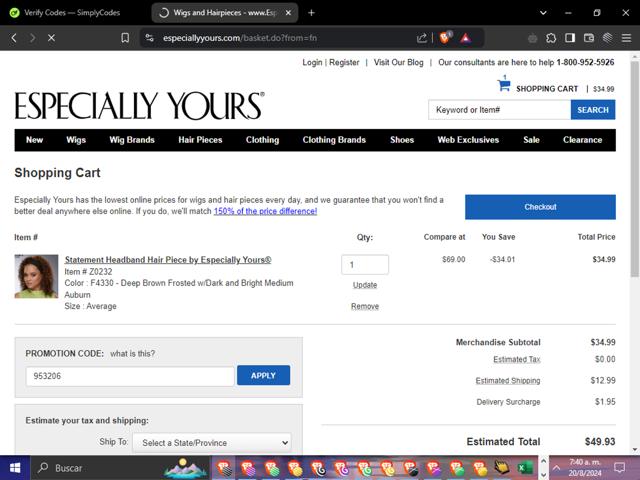Click the landscape widget icon in the taskbar
Image resolution: width=640 pixels, height=480 pixels.
(x=184, y=468)
